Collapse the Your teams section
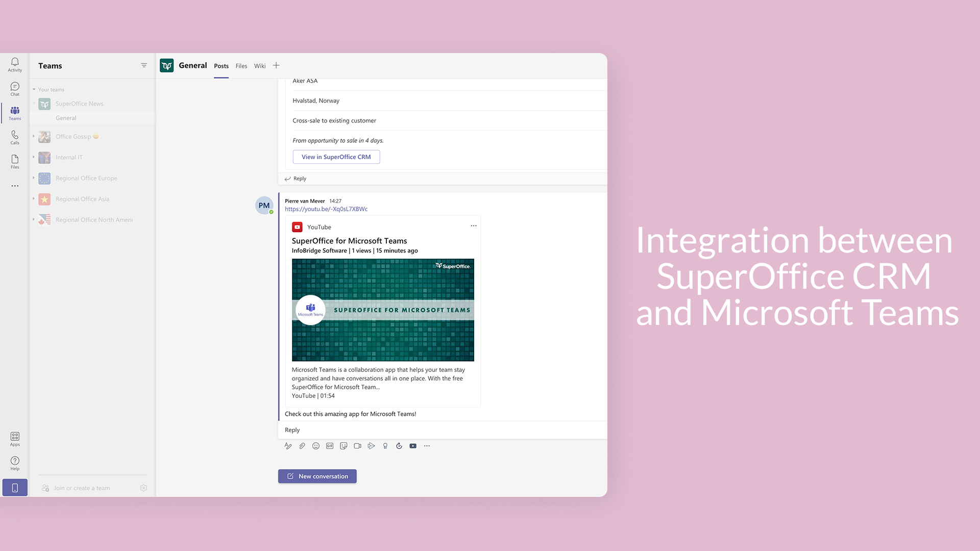The width and height of the screenshot is (980, 551). [x=34, y=89]
